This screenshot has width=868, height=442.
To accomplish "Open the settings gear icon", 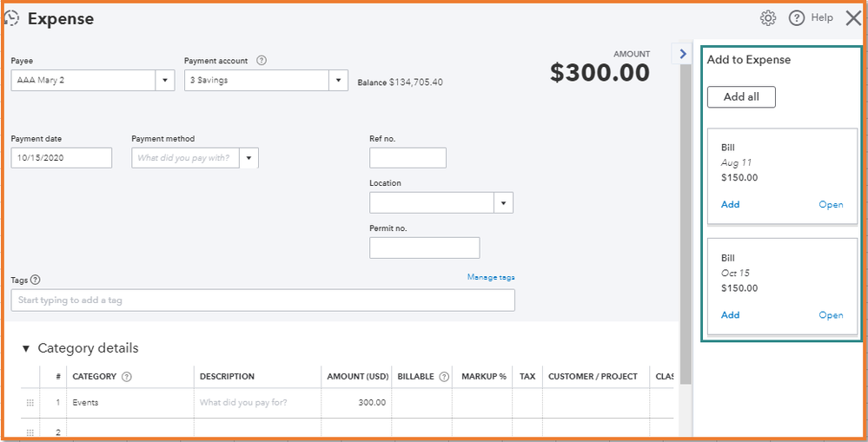I will tap(768, 18).
